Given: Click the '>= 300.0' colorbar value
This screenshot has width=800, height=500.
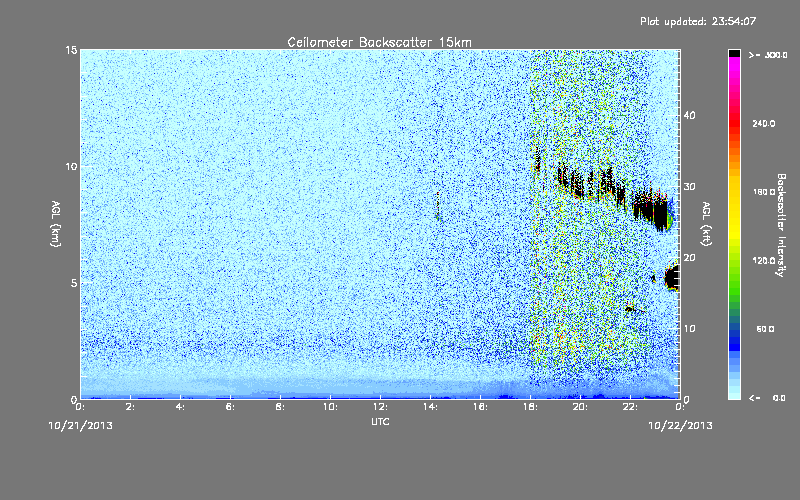Looking at the screenshot, I should pyautogui.click(x=768, y=55).
